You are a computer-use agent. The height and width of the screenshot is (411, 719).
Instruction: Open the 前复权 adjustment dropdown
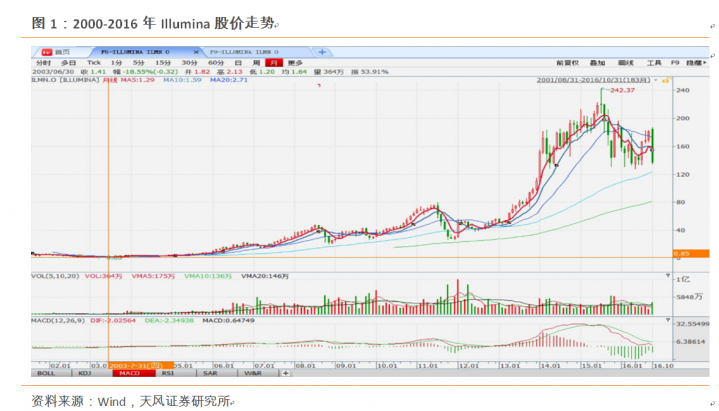pyautogui.click(x=567, y=62)
